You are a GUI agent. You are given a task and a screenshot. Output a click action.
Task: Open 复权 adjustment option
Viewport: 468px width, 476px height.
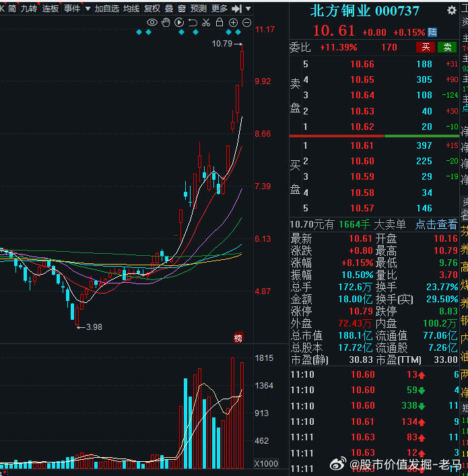click(x=152, y=9)
